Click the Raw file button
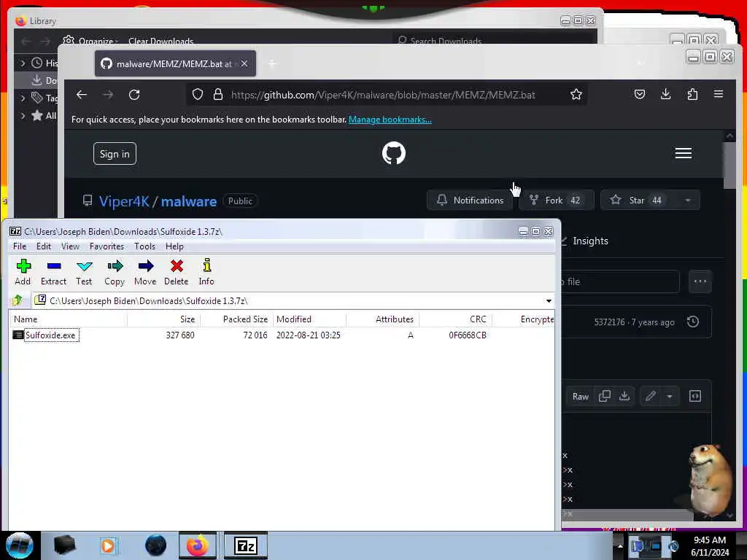Image resolution: width=747 pixels, height=560 pixels. point(580,396)
